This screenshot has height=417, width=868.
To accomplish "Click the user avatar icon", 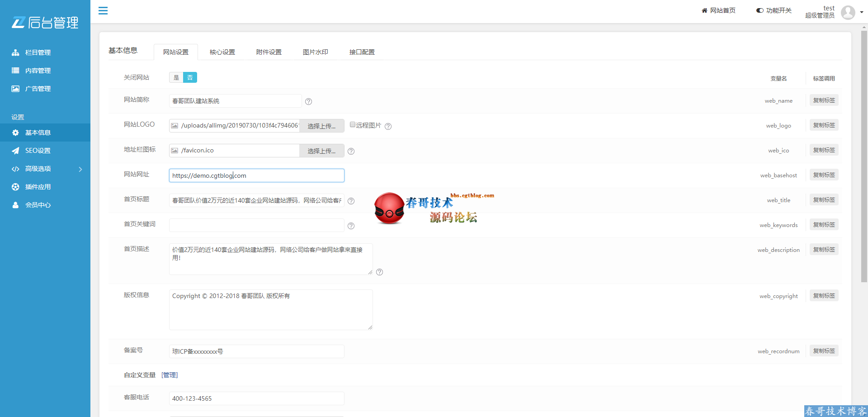I will click(x=848, y=12).
